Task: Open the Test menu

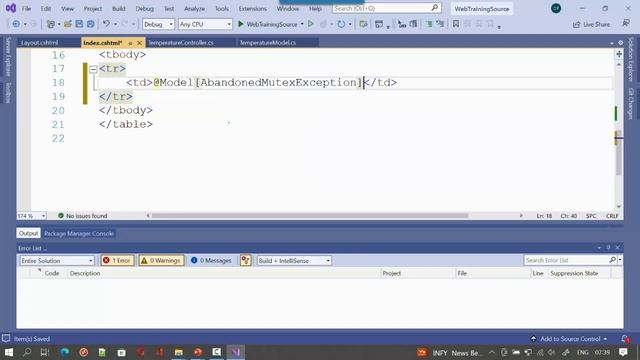Action: click(x=169, y=9)
